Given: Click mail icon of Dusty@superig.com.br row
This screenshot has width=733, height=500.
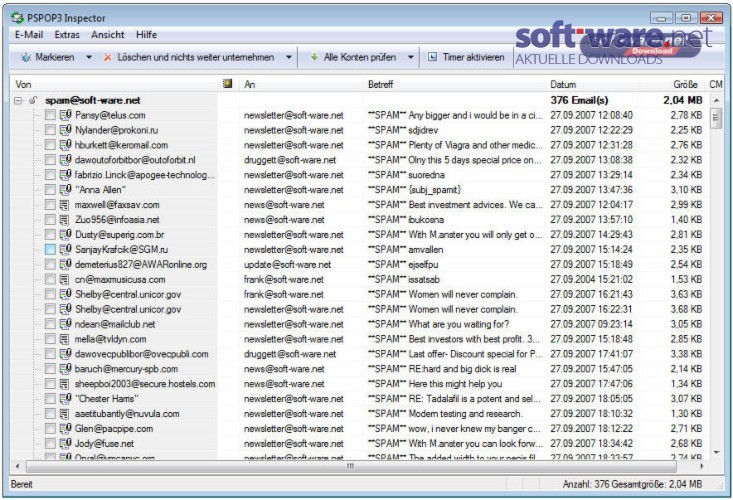Looking at the screenshot, I should pos(65,234).
